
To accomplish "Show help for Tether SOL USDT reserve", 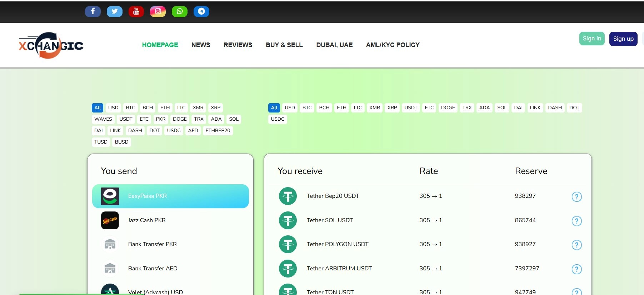I will [x=577, y=221].
